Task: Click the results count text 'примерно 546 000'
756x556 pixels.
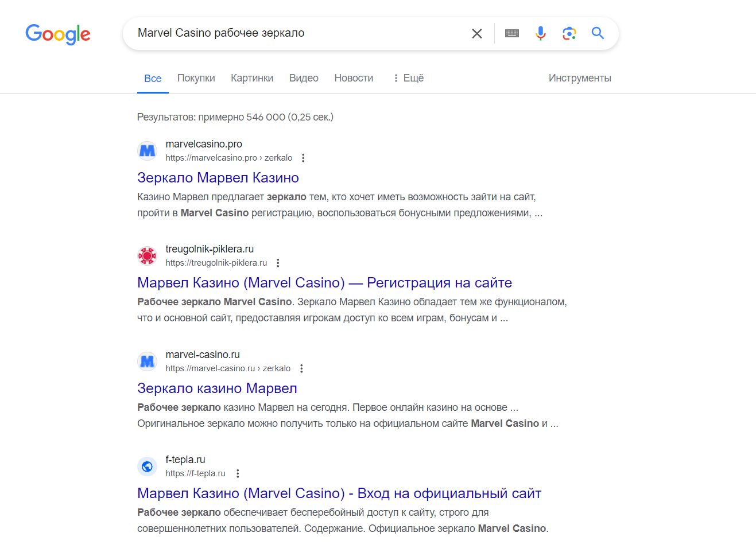Action: click(242, 117)
